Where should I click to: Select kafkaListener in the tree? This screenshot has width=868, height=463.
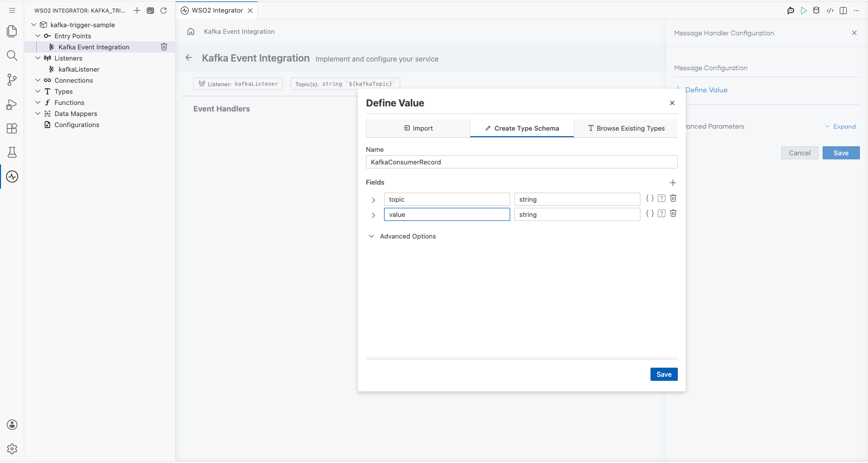79,69
